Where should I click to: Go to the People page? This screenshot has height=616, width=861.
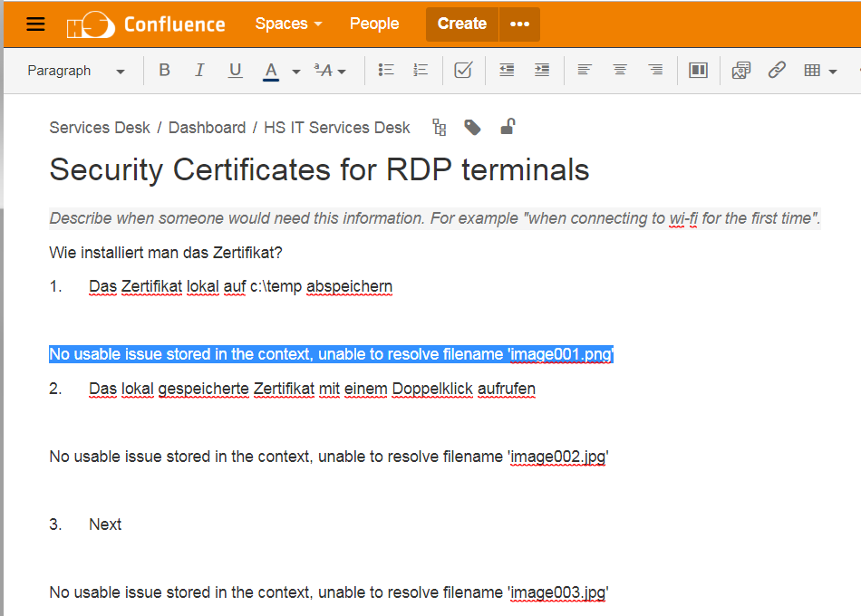click(374, 24)
